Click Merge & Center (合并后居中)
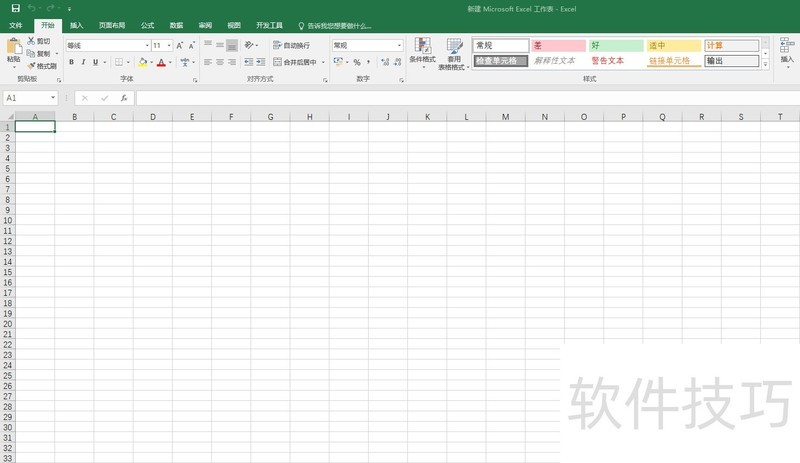The height and width of the screenshot is (463, 800). (x=295, y=62)
